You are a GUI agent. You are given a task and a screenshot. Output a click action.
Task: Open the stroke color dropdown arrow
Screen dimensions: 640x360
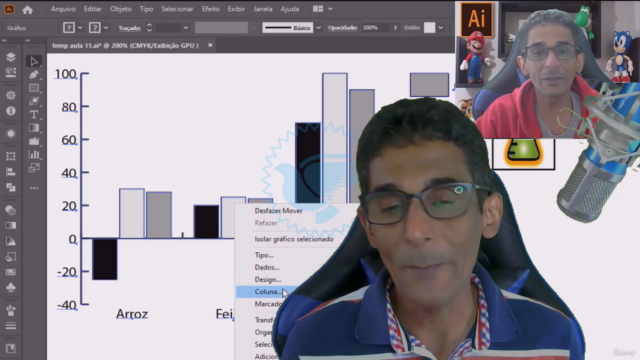tap(106, 28)
